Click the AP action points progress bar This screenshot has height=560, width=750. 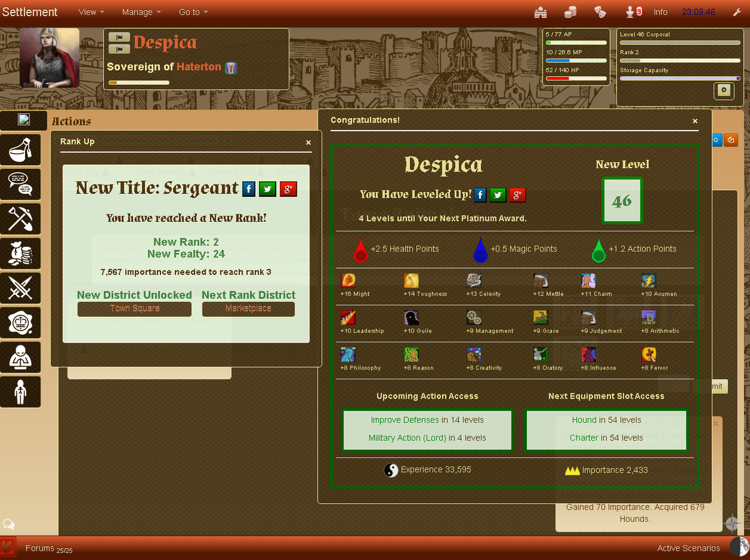pyautogui.click(x=576, y=42)
